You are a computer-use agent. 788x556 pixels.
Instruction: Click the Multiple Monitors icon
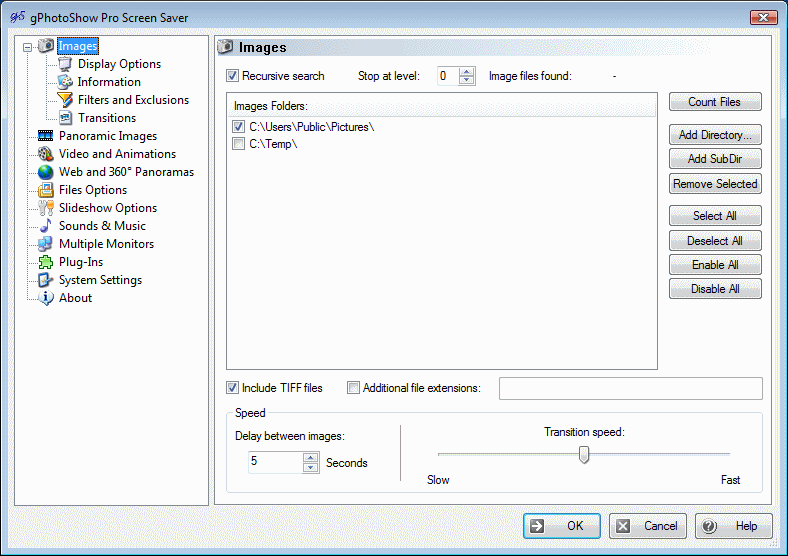click(46, 244)
